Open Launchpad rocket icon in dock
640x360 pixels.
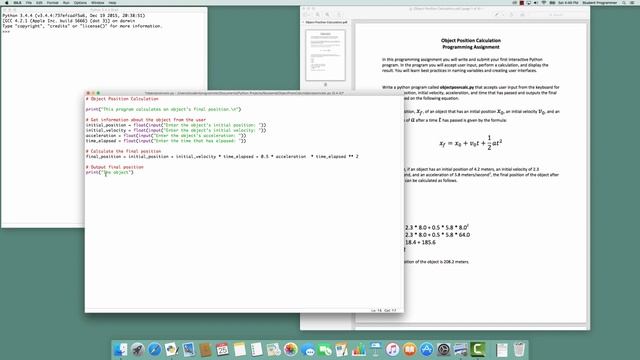coord(138,350)
